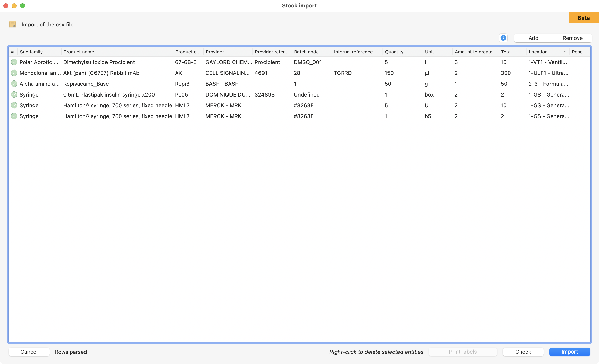The image size is (599, 364).
Task: Click the blue info icon
Action: 503,38
